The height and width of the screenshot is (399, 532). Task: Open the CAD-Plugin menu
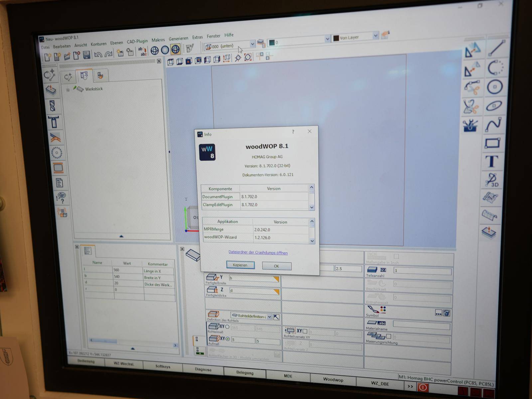coord(137,41)
